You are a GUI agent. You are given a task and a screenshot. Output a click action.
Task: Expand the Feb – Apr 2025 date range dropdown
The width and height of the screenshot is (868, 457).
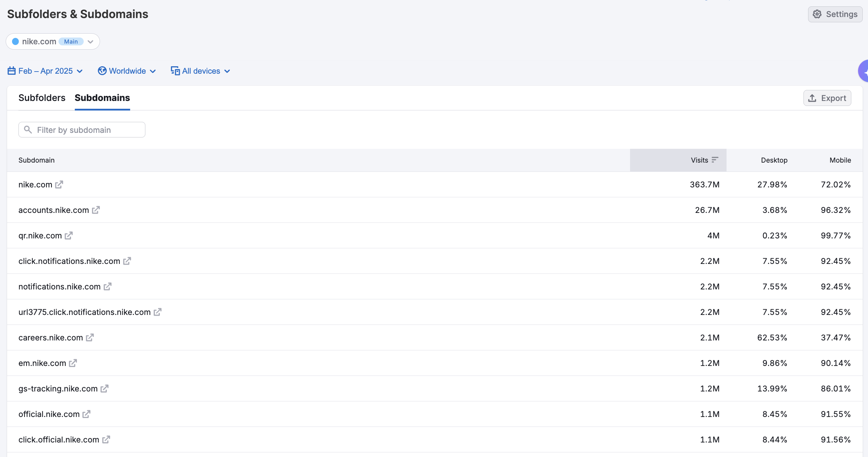coord(45,71)
